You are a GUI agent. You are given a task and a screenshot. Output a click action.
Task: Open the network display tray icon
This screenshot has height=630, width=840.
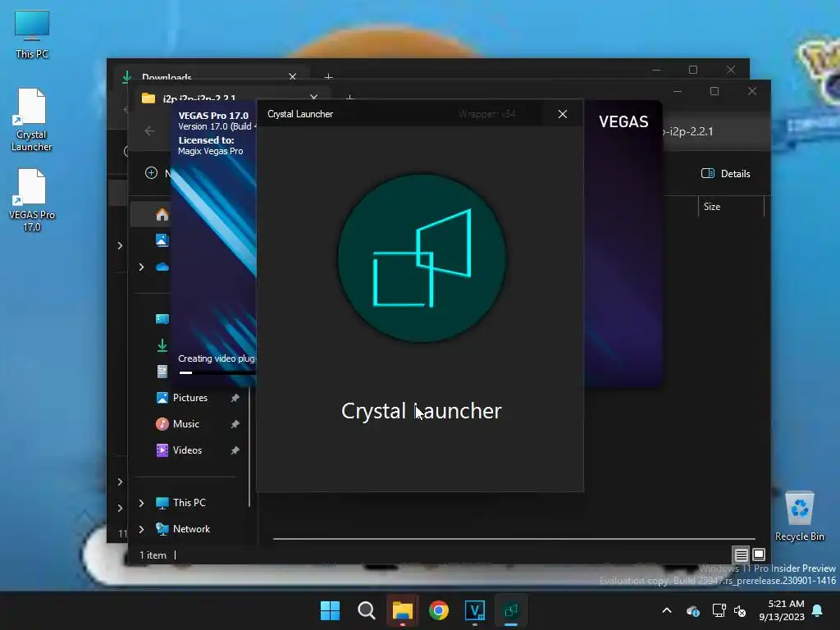[719, 610]
